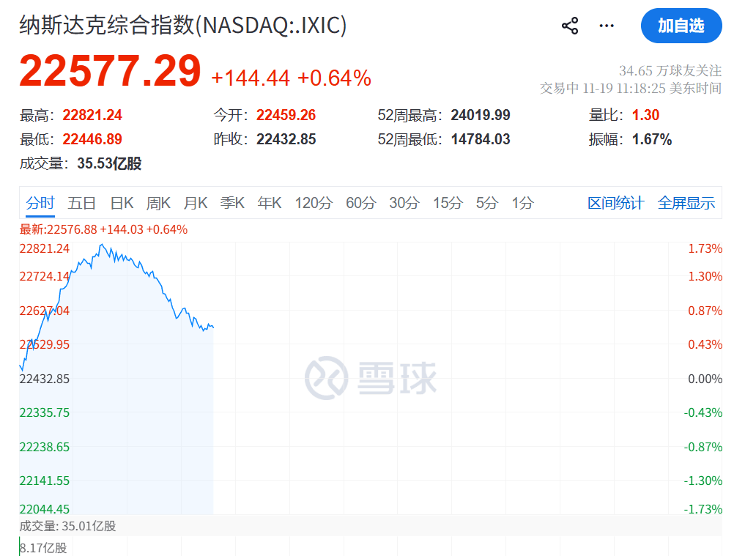Click the current 分时 intraday tab
The image size is (756, 556).
point(40,203)
